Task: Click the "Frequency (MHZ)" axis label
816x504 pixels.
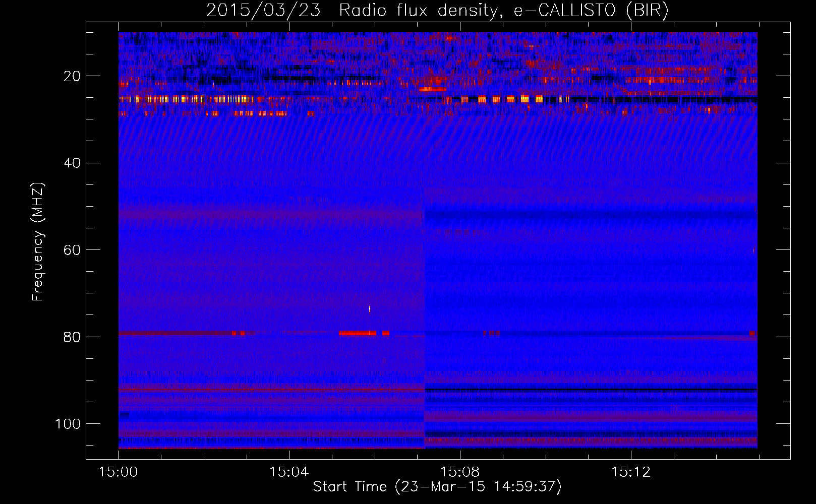Action: [x=38, y=242]
